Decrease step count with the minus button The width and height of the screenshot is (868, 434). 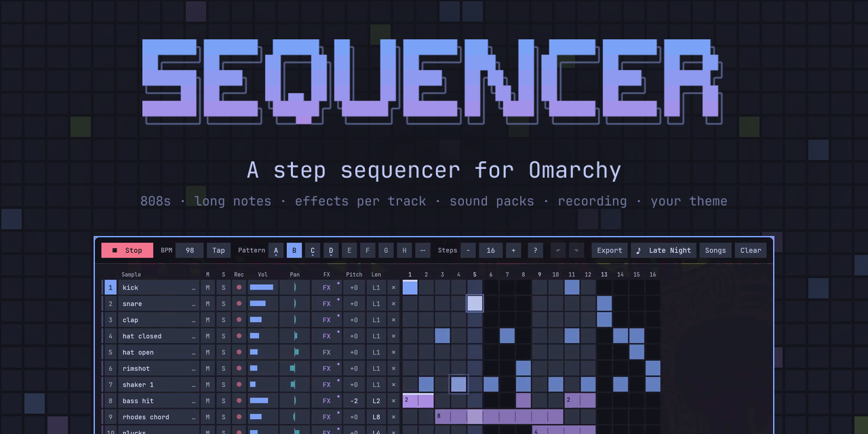point(468,250)
